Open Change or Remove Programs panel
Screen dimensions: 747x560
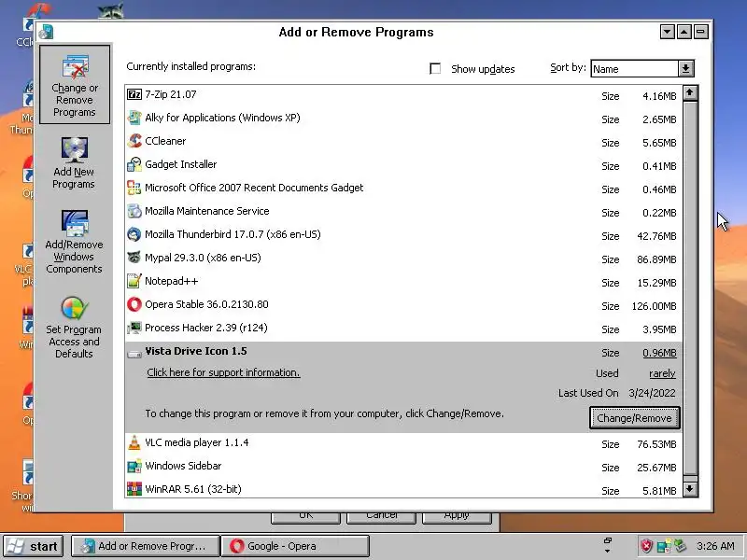click(x=75, y=85)
